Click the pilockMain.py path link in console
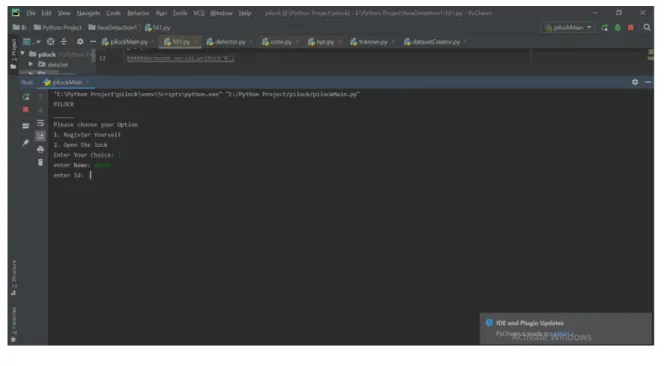Image resolution: width=664 pixels, height=366 pixels. (292, 94)
